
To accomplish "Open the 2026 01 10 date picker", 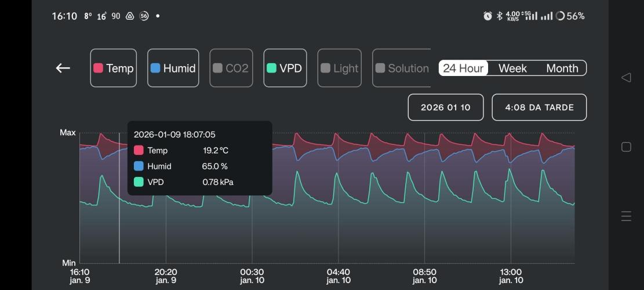I will click(446, 107).
